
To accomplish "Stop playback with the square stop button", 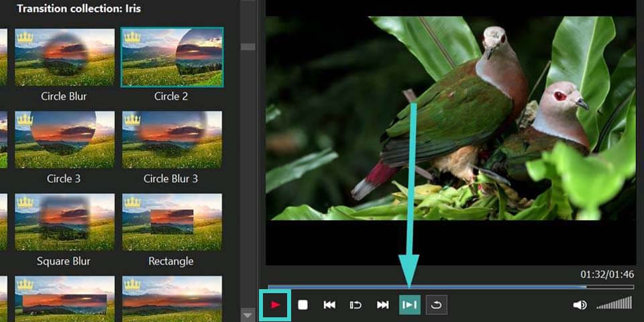I will tap(303, 305).
